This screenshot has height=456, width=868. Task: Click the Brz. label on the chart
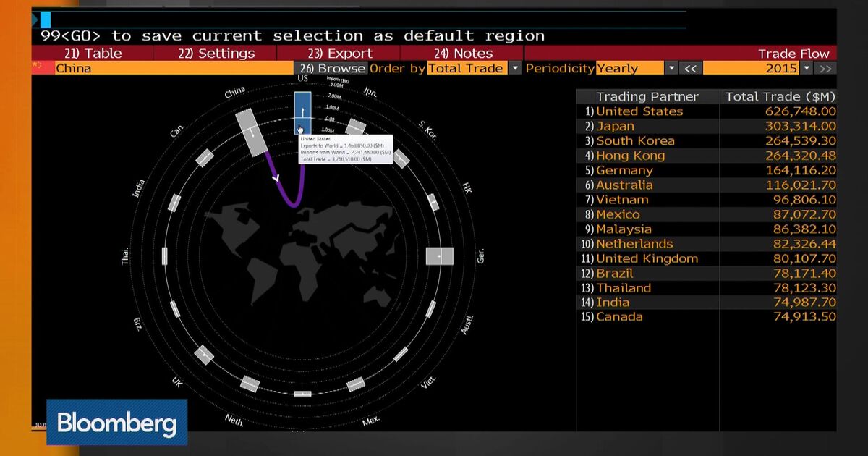point(138,324)
